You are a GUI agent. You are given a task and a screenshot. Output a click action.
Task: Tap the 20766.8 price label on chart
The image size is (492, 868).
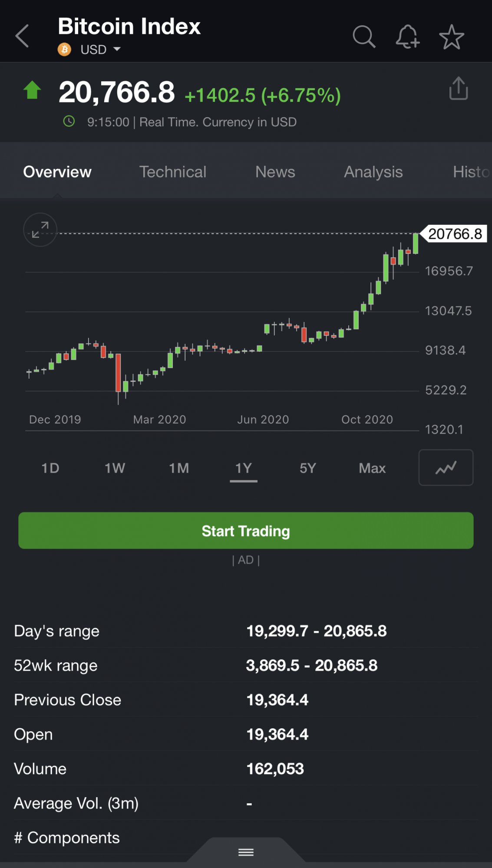(455, 234)
